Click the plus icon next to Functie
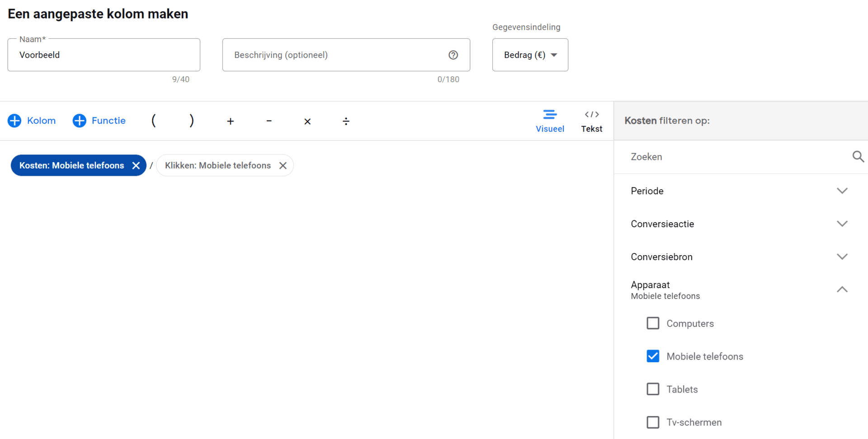868x439 pixels. point(79,121)
